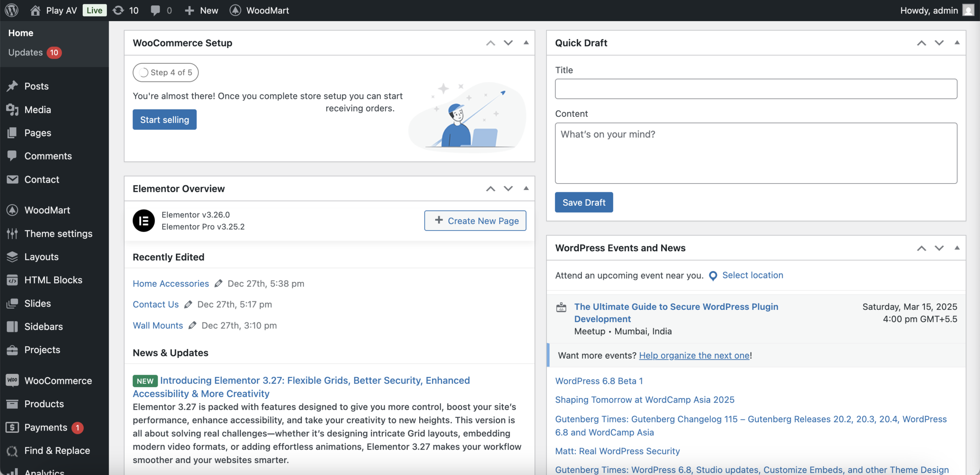
Task: Click the admin avatar icon
Action: coord(968,10)
